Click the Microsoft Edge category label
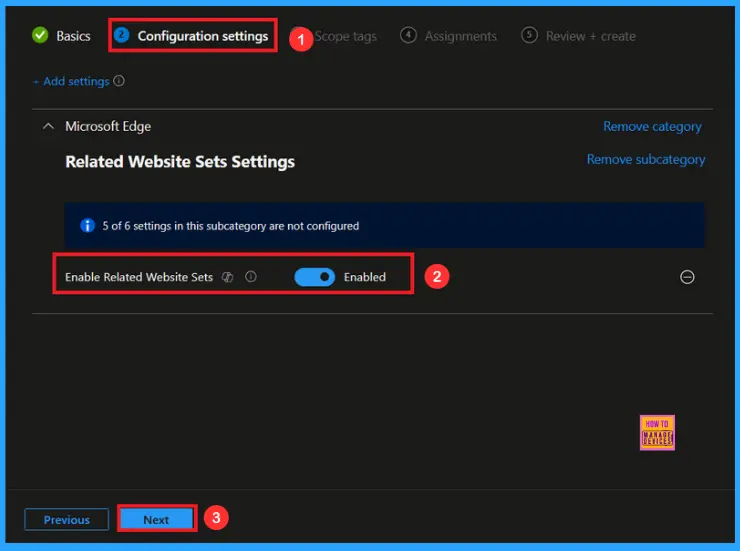Image resolution: width=740 pixels, height=551 pixels. point(108,126)
